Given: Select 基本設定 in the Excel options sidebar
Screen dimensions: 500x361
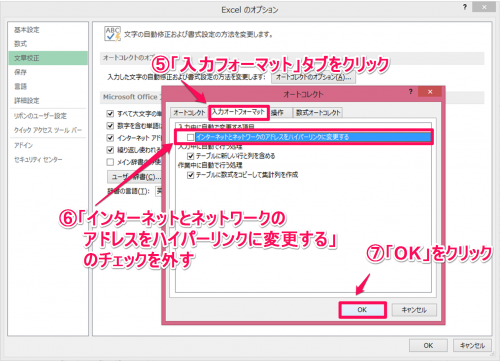Looking at the screenshot, I should click(27, 30).
